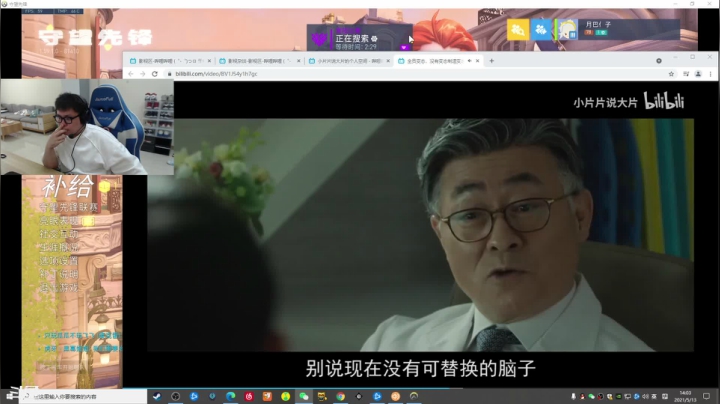Open Steam from the taskbar
Image resolution: width=720 pixels, height=404 pixels.
[x=157, y=396]
